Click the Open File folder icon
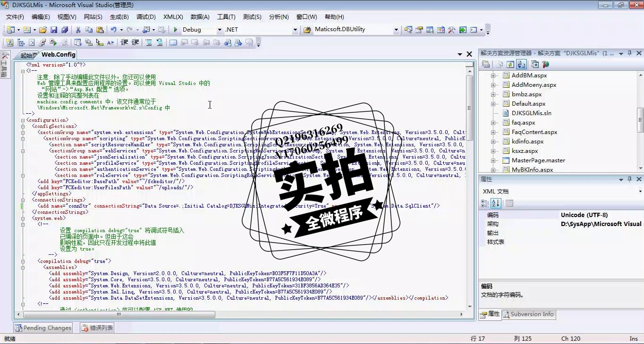Image resolution: width=644 pixels, height=344 pixels. pos(43,30)
